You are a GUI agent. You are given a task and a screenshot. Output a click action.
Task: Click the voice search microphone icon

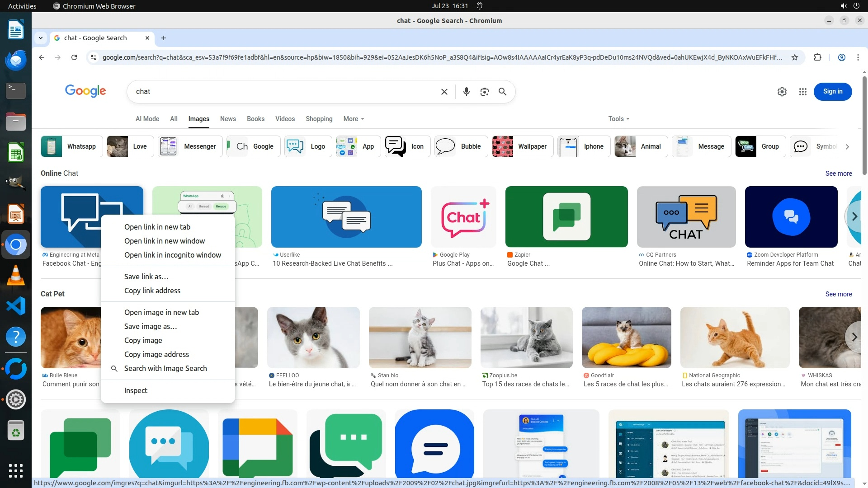466,92
